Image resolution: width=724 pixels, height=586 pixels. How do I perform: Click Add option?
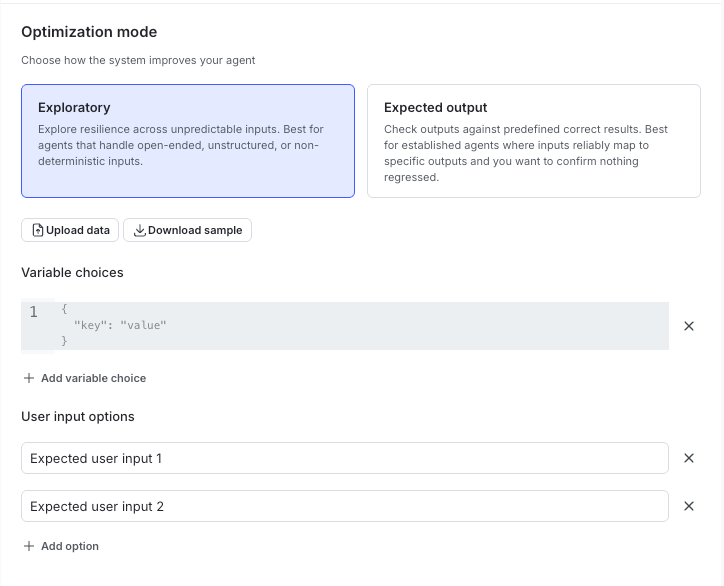(61, 546)
